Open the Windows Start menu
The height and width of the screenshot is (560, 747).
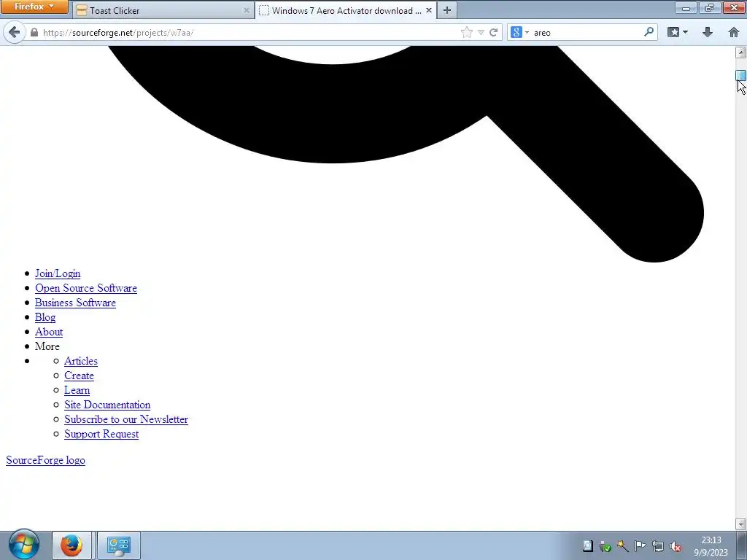point(23,545)
